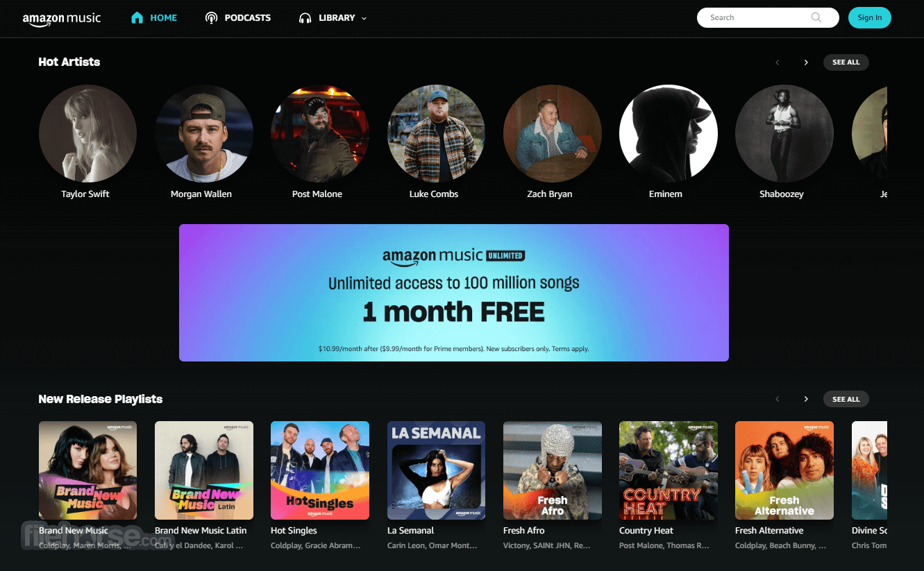Click the Shaboozey name link

[x=782, y=194]
